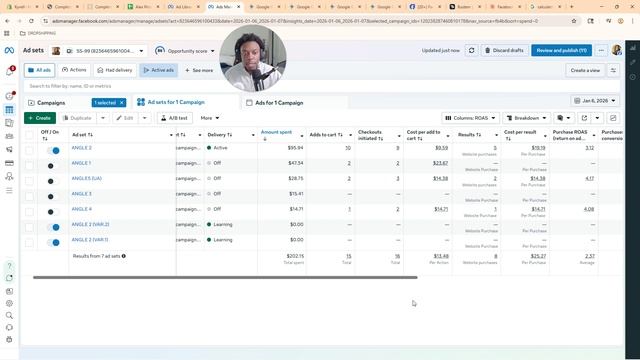Open the view settings sliders icon

613,70
